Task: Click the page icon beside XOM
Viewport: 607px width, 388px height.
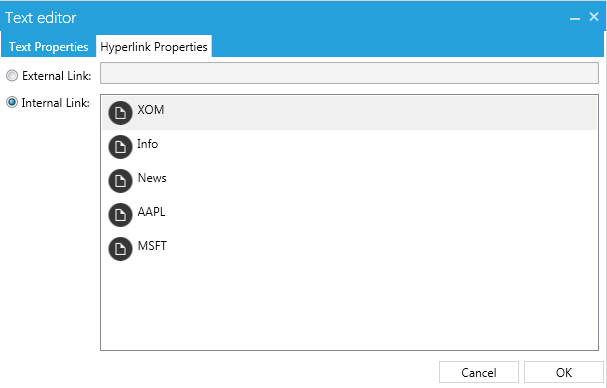Action: [x=120, y=113]
